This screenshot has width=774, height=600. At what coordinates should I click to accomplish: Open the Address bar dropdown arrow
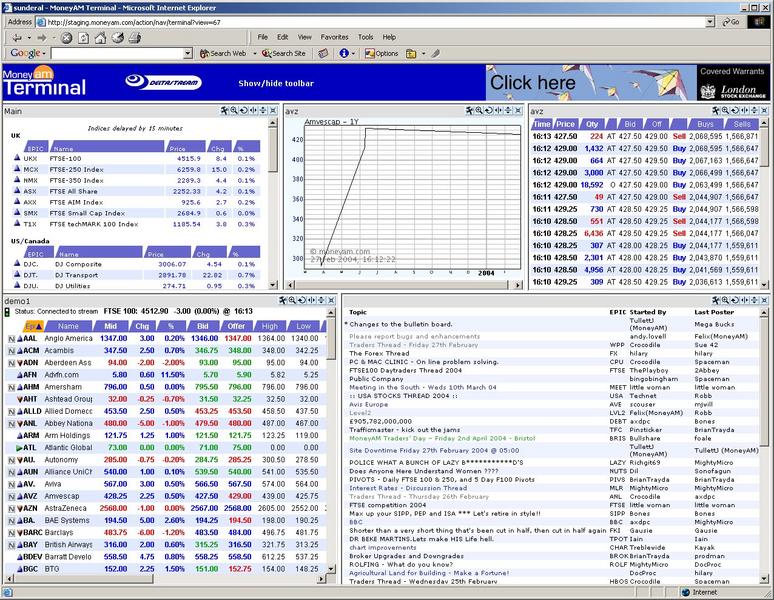(711, 22)
